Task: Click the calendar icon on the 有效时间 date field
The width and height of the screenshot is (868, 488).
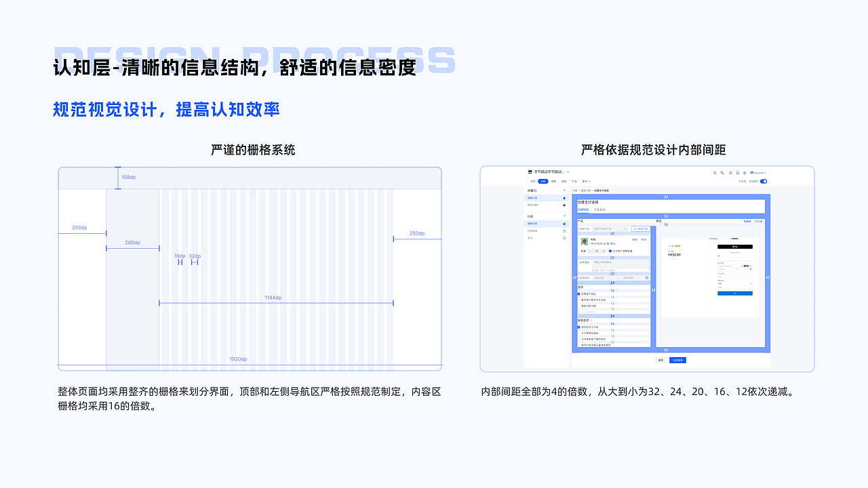Action: coord(648,278)
